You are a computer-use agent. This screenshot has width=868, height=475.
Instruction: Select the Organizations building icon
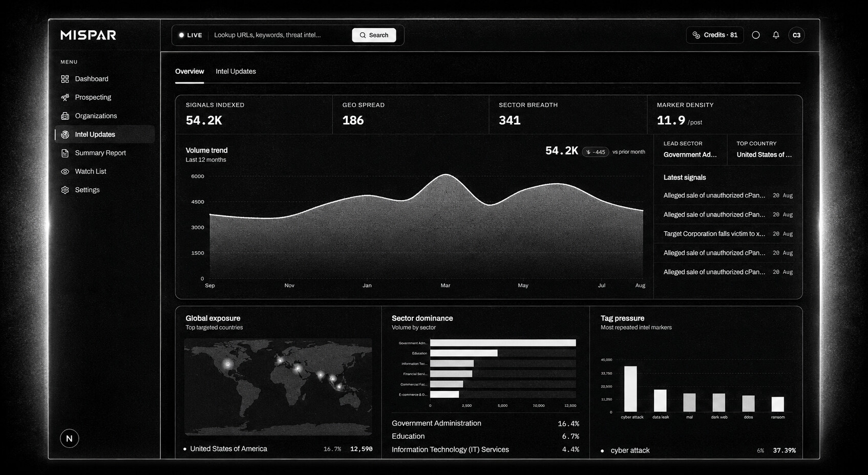click(x=65, y=116)
